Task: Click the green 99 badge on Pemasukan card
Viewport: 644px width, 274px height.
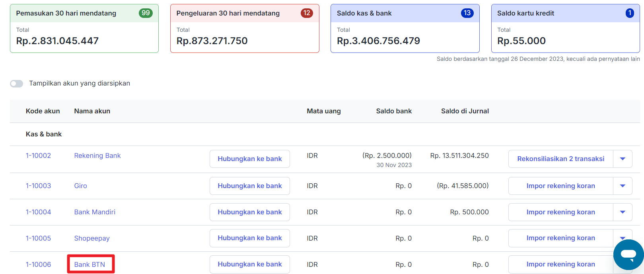Action: tap(146, 13)
